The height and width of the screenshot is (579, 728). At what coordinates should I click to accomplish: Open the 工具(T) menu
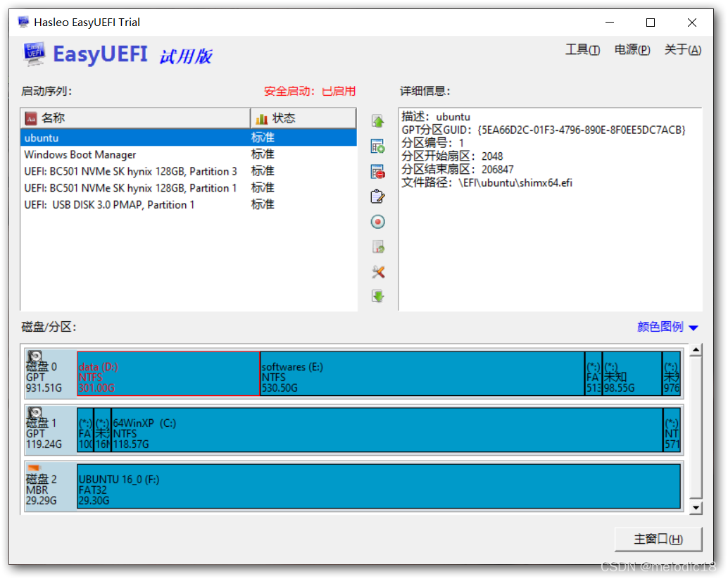coord(582,50)
